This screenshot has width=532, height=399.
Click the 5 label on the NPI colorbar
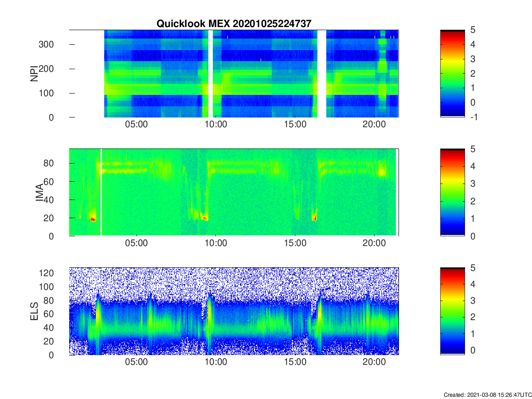(x=473, y=30)
